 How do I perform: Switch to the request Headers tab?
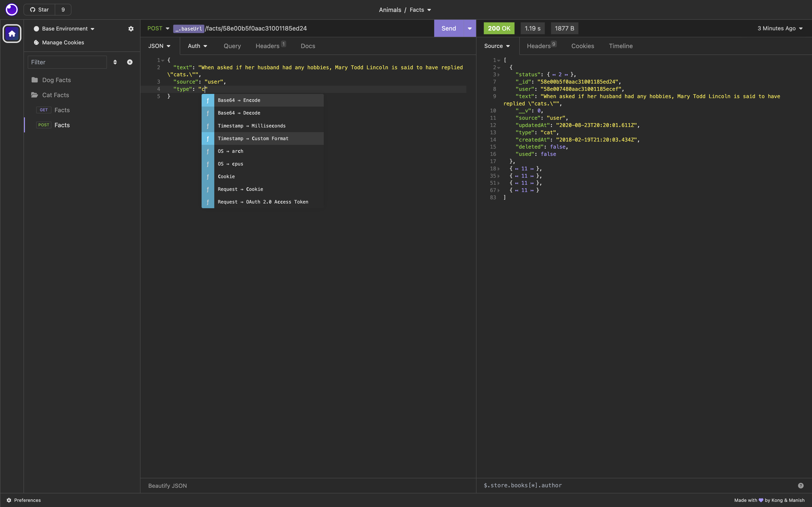tap(267, 46)
